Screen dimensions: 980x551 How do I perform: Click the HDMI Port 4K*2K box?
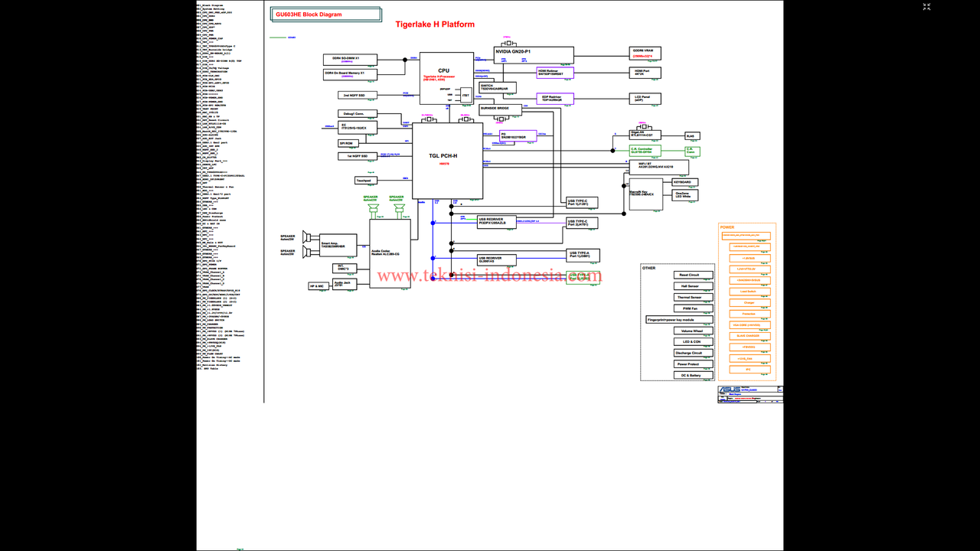[645, 72]
